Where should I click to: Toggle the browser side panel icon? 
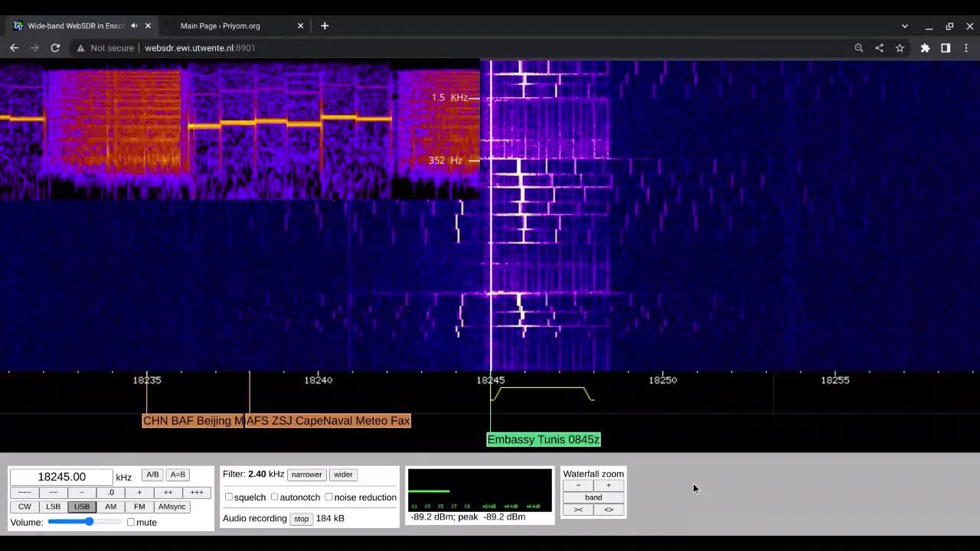point(946,47)
